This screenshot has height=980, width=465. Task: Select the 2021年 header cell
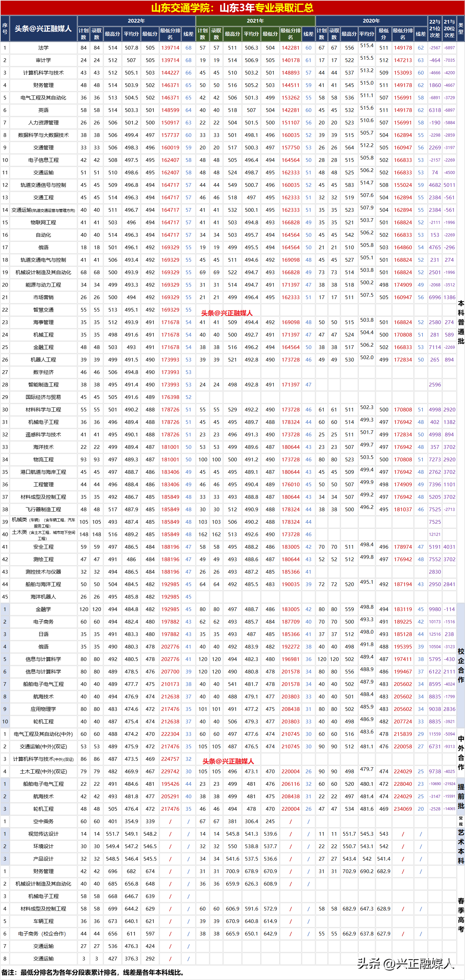(x=255, y=21)
